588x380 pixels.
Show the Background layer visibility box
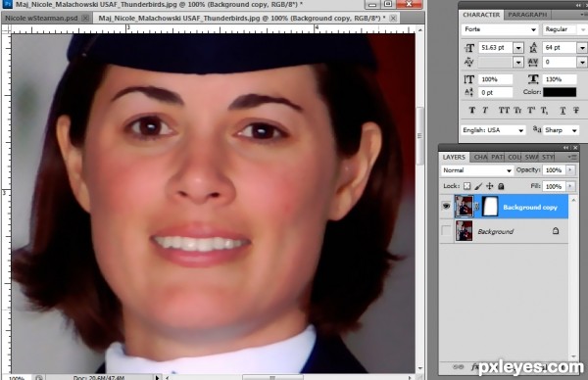[x=446, y=231]
